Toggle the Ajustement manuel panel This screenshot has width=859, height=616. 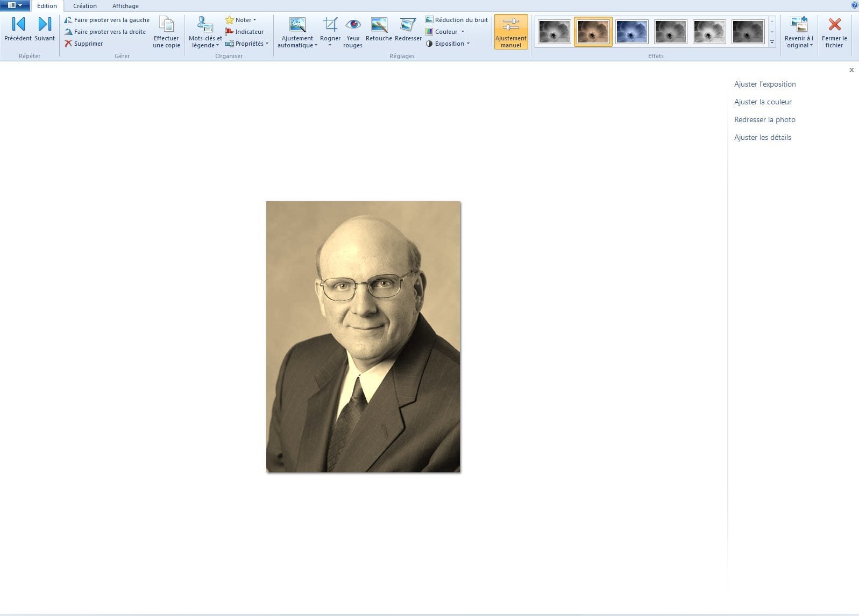tap(510, 32)
